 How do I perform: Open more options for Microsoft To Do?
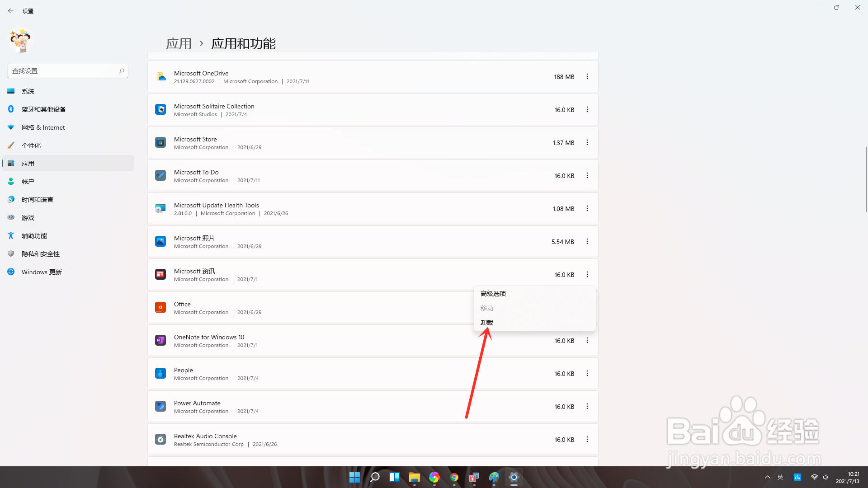587,176
